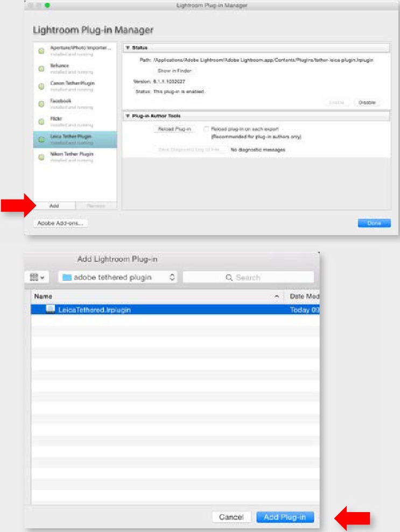This screenshot has height=532, width=400.
Task: Click the Search field in file dialog
Action: click(248, 277)
